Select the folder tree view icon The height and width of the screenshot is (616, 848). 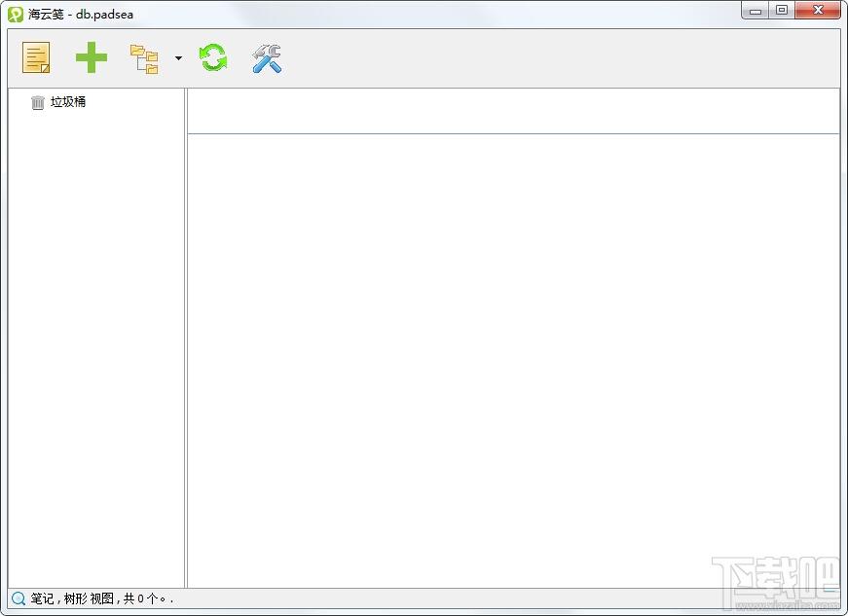pos(144,58)
